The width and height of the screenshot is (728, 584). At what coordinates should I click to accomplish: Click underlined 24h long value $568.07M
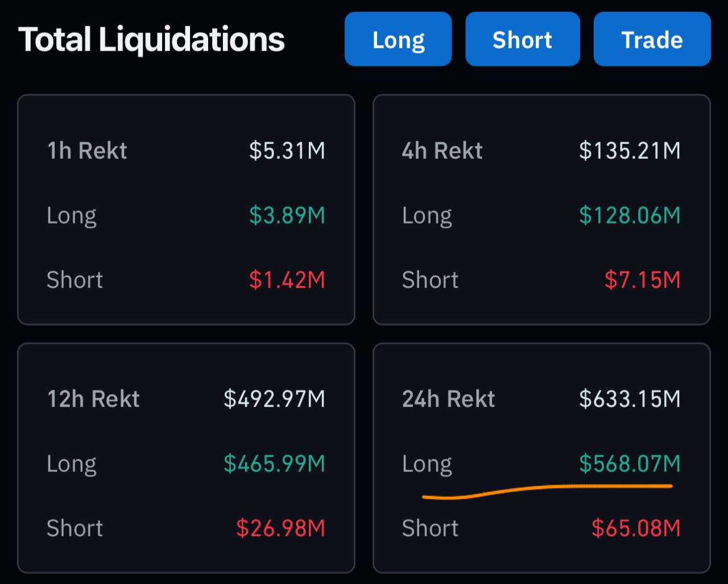click(630, 464)
